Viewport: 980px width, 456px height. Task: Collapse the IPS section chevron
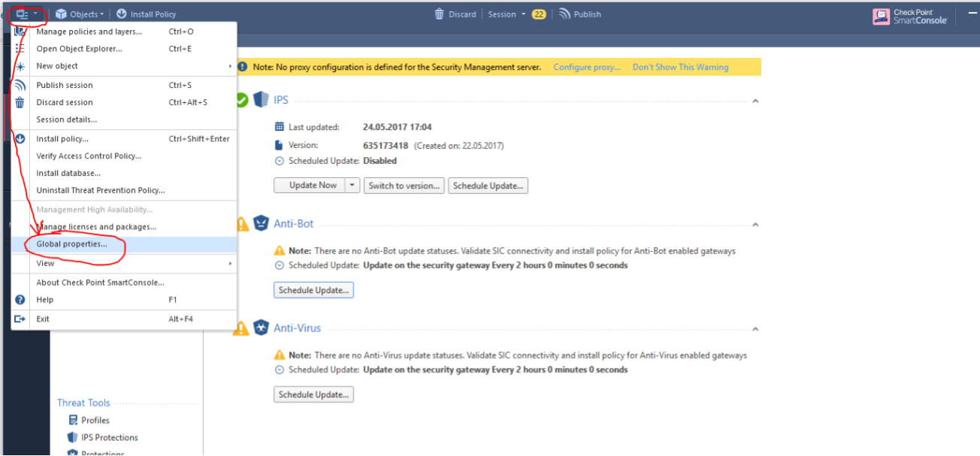755,101
